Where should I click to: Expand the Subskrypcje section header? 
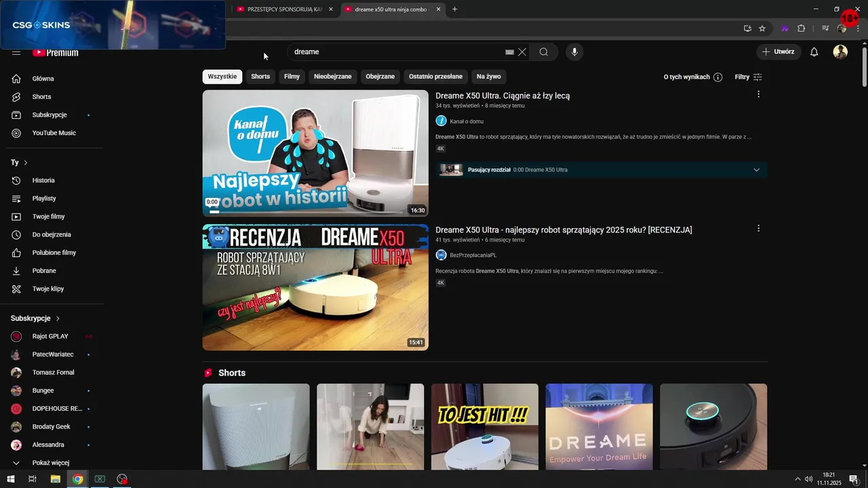point(35,319)
